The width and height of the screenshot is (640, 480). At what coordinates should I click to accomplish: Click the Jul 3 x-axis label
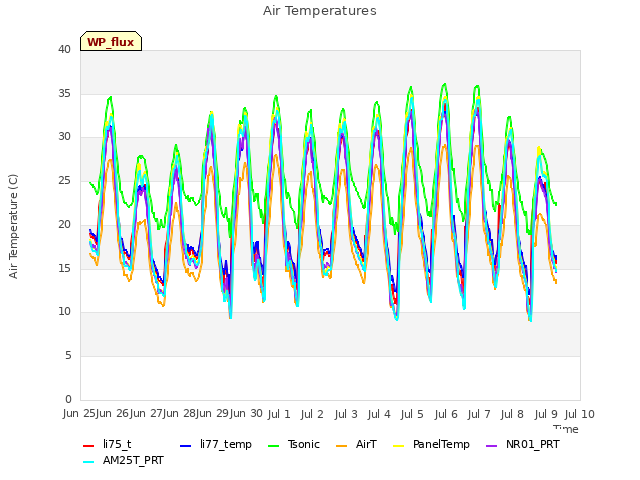pyautogui.click(x=346, y=414)
